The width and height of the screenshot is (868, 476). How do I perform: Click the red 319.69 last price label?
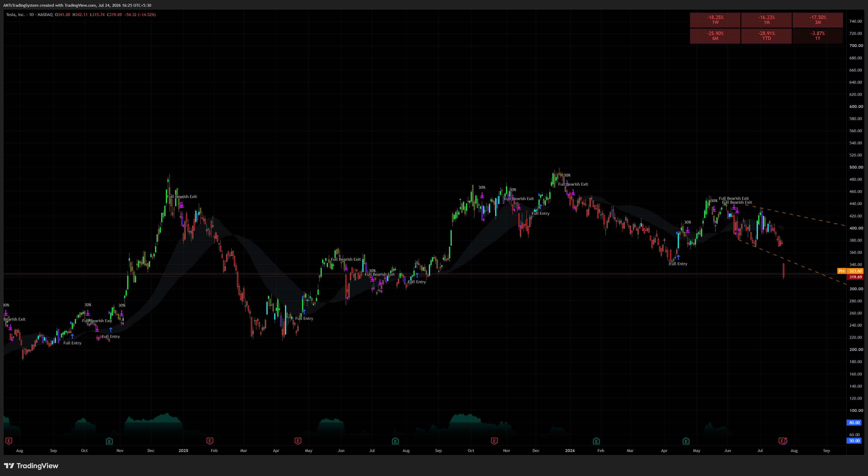click(x=855, y=277)
